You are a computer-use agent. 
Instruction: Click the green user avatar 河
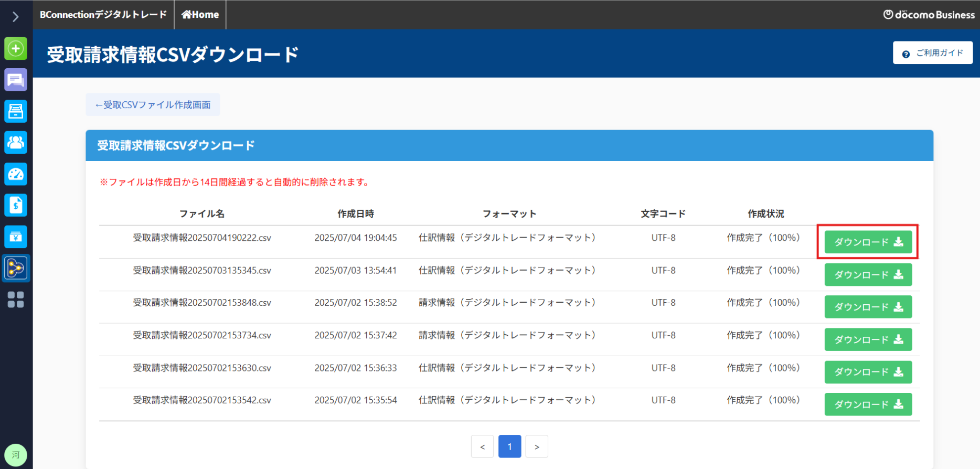[x=16, y=454]
